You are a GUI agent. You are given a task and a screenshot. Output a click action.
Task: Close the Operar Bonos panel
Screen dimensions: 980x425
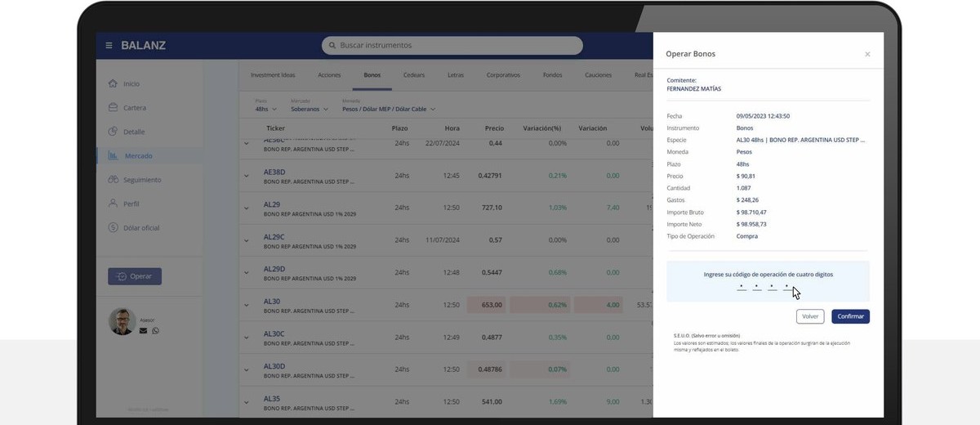click(x=867, y=54)
